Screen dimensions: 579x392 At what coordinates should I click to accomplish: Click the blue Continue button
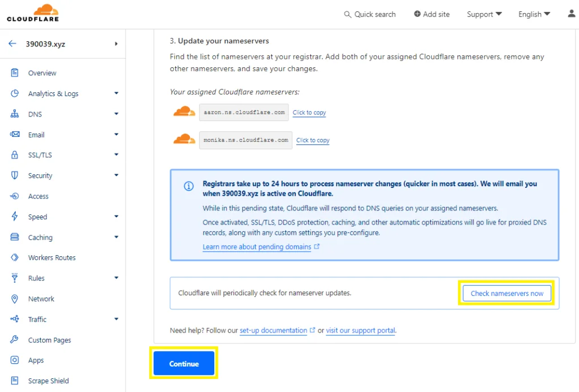coord(184,363)
